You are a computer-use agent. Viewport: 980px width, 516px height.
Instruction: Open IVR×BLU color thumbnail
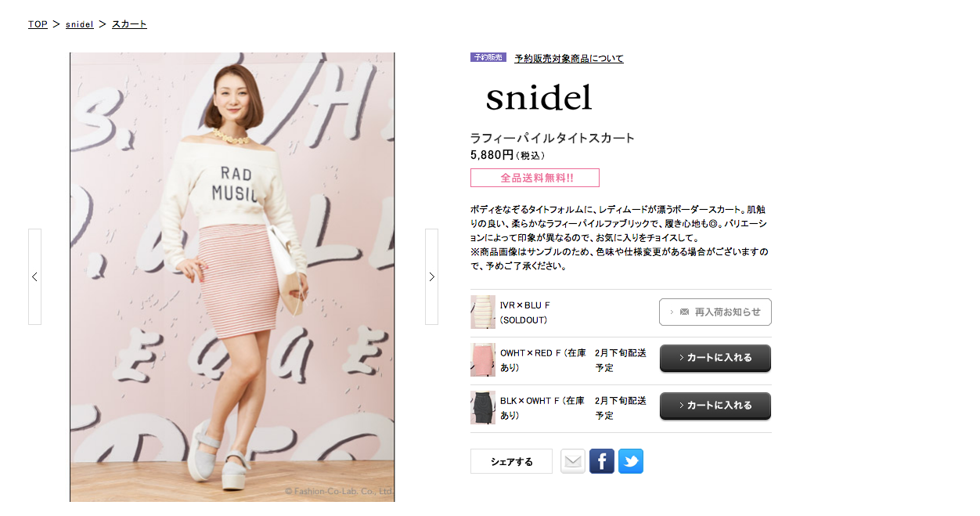coord(483,312)
